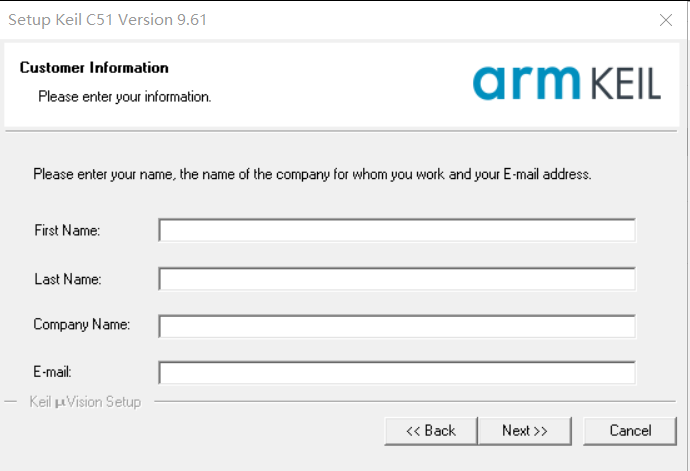Focus the Last Name text box
Viewport: 690px width, 471px height.
397,279
